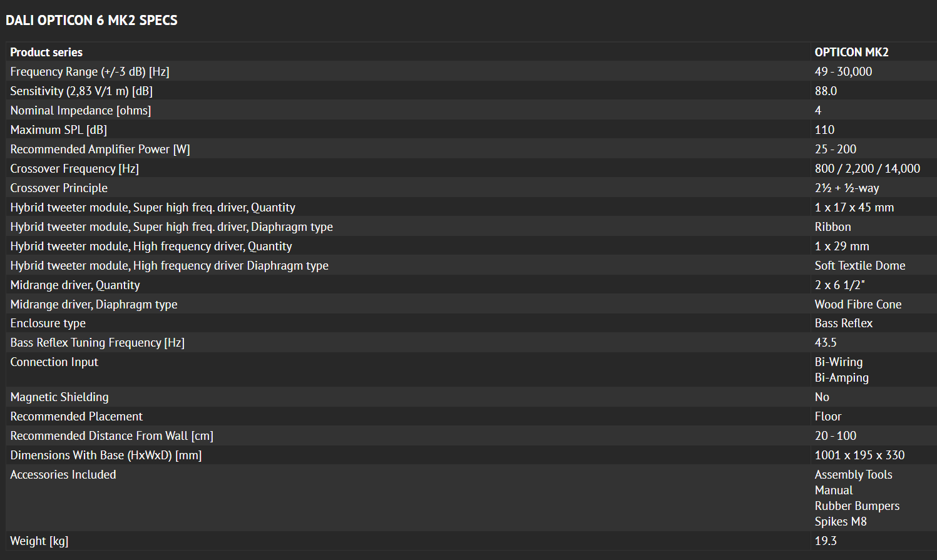Click the Spikes M8 accessory entry
This screenshot has height=560, width=937.
point(841,522)
